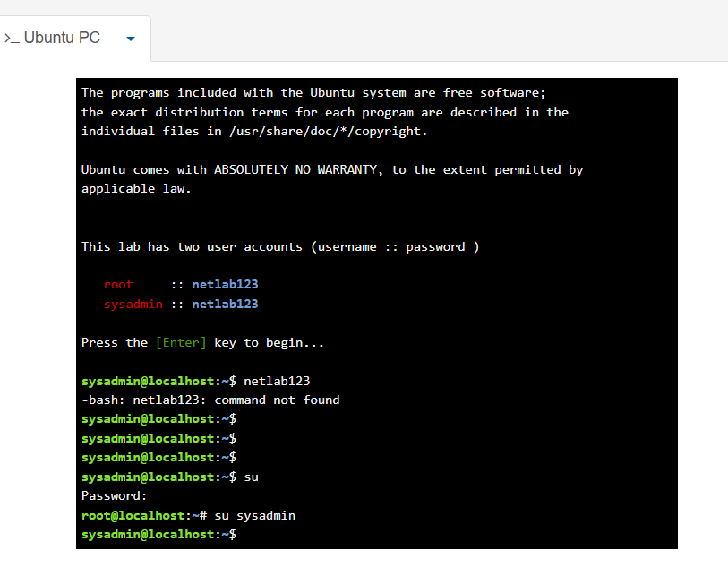Click the 'command not found' error line
Image resolution: width=728 pixels, height=576 pixels.
click(210, 400)
